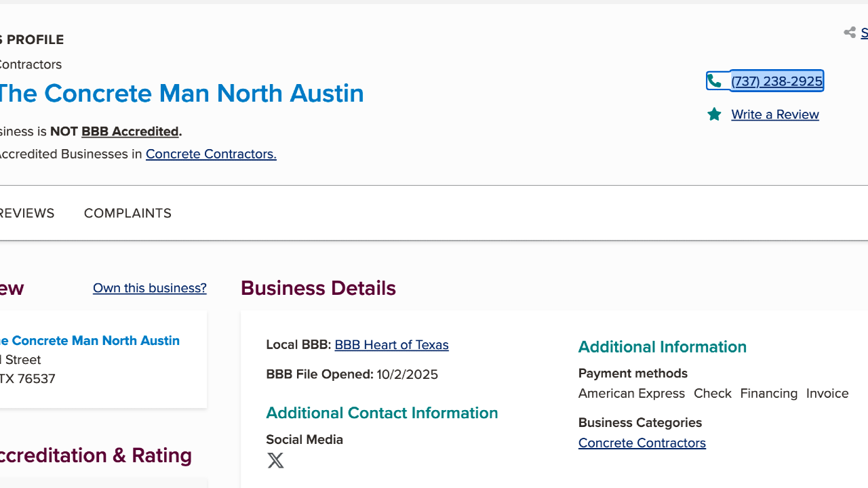
Task: Click the Payment methods label
Action: [633, 373]
